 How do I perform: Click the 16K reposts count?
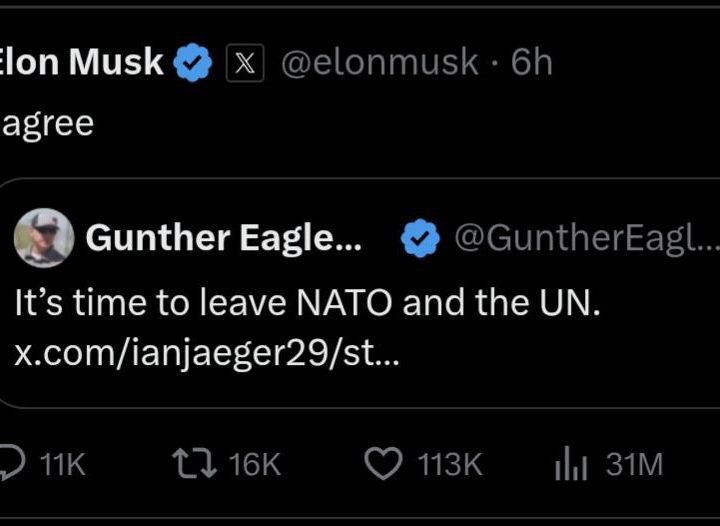click(x=254, y=464)
